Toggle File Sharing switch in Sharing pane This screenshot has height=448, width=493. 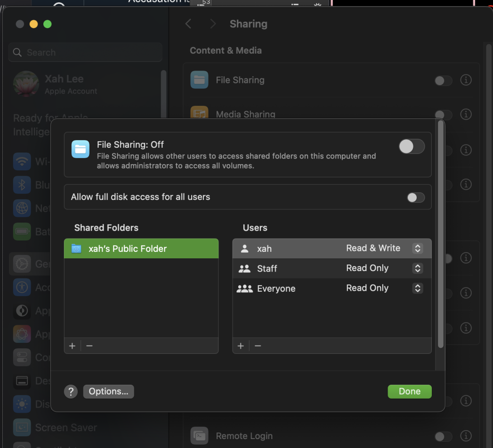(x=443, y=80)
